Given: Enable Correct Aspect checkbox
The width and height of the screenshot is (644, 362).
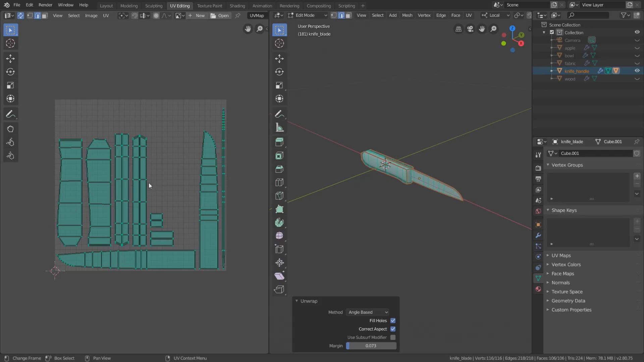Looking at the screenshot, I should pos(393,329).
